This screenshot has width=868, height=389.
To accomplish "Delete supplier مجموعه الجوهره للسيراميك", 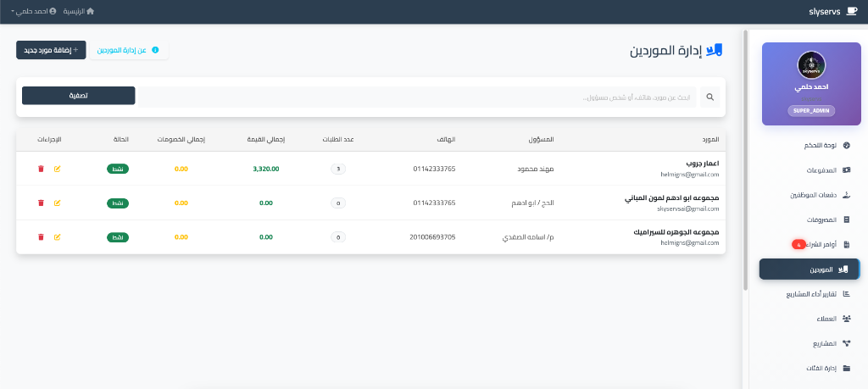I will [40, 236].
